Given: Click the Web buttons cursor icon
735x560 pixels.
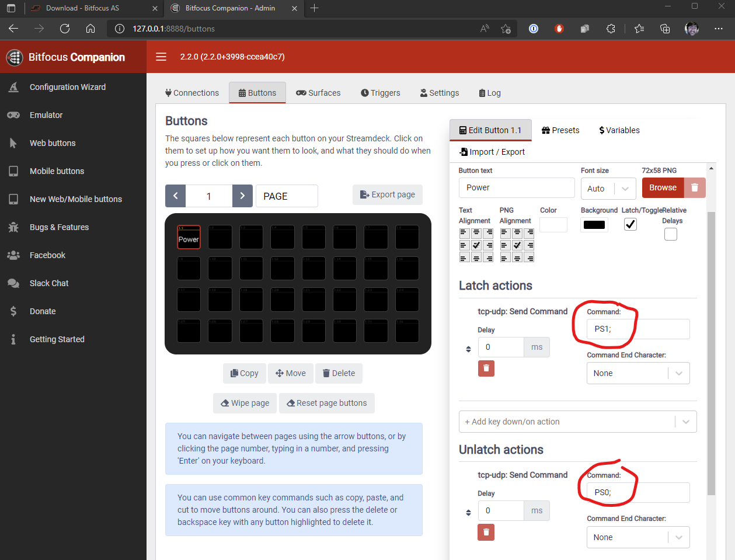Looking at the screenshot, I should [13, 143].
